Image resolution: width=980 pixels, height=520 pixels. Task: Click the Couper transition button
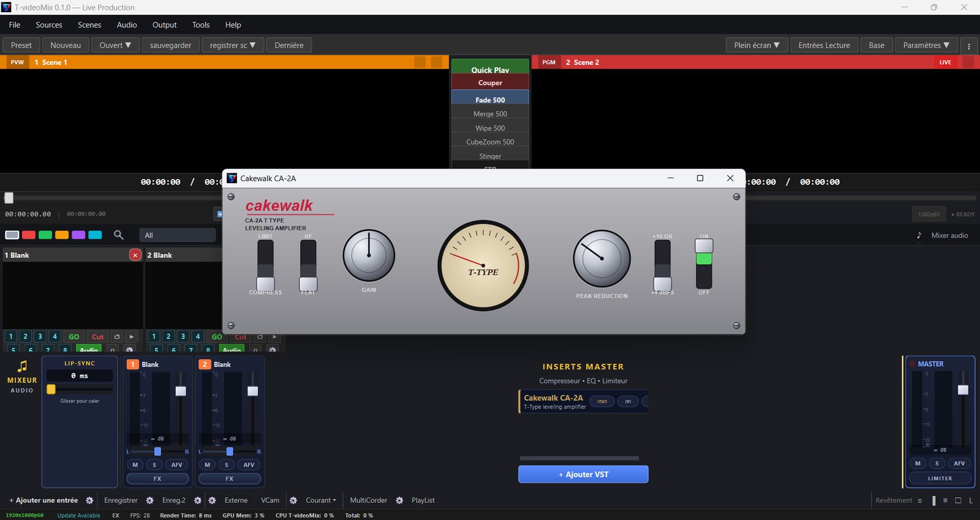coord(490,83)
